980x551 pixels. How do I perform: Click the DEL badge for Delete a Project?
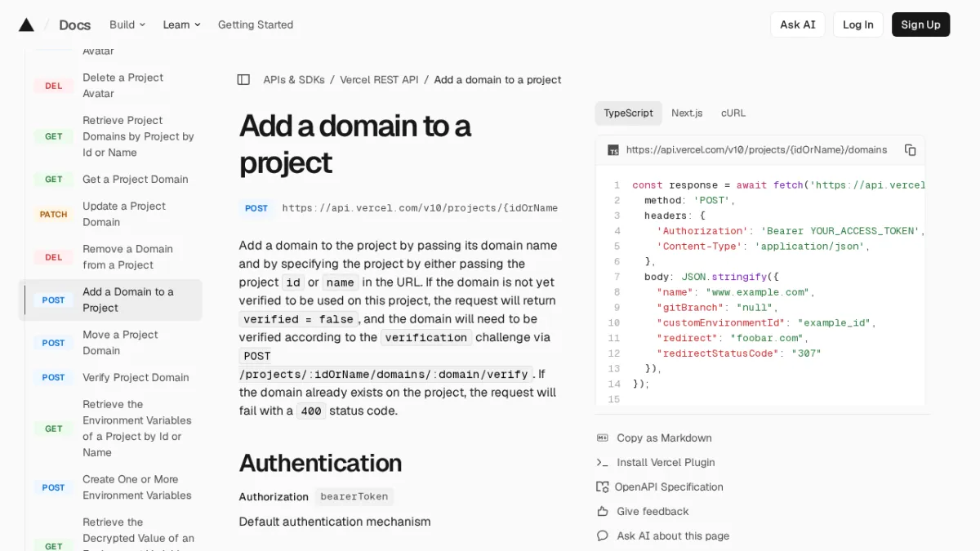coord(53,86)
